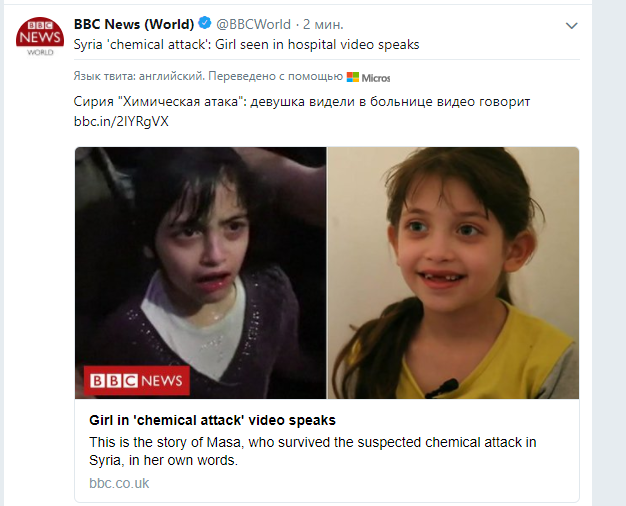The image size is (626, 506).
Task: Click the 'Micros' translator label
Action: [376, 78]
